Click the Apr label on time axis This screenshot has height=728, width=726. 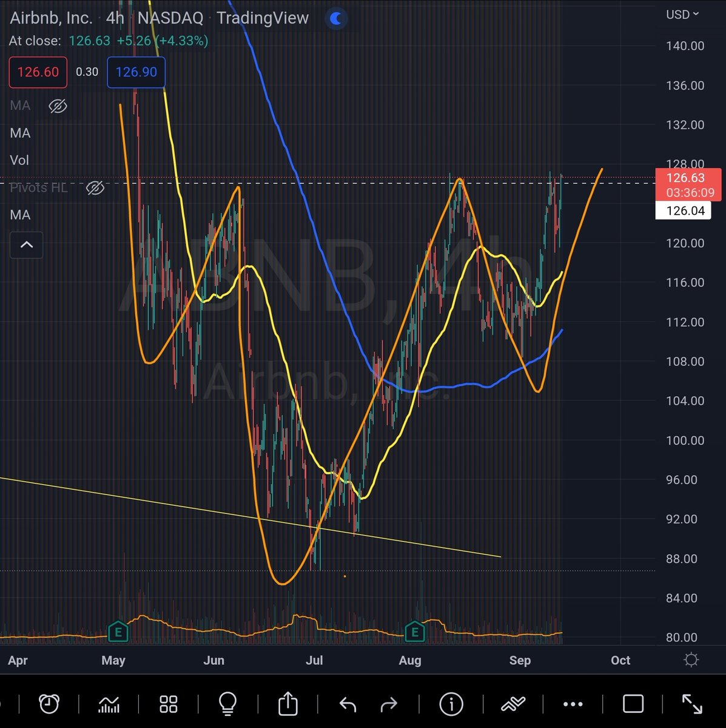18,660
